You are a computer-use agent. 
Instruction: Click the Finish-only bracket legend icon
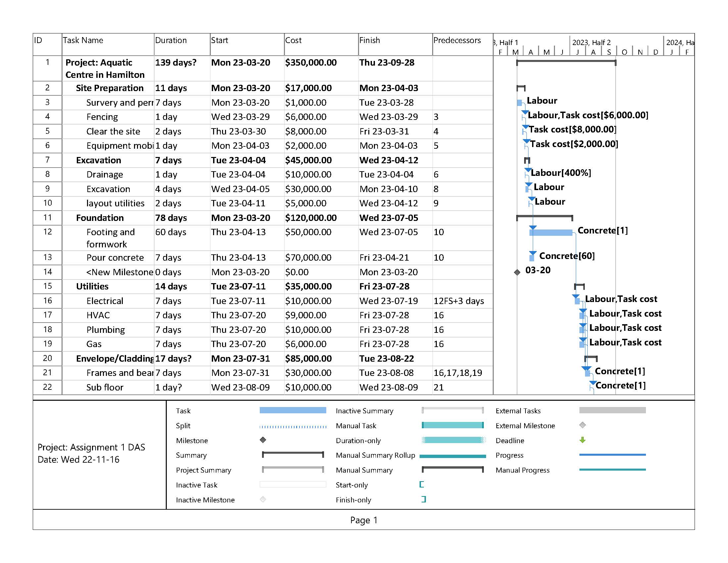[424, 499]
